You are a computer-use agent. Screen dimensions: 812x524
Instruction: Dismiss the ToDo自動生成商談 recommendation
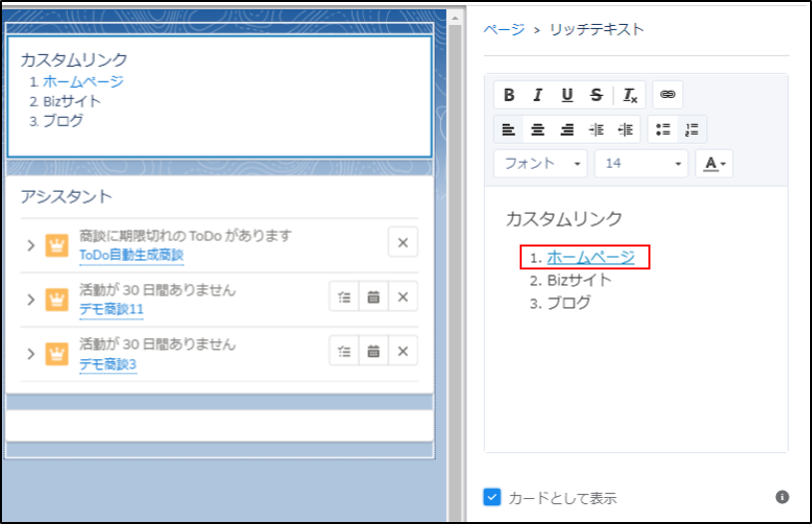(x=403, y=243)
